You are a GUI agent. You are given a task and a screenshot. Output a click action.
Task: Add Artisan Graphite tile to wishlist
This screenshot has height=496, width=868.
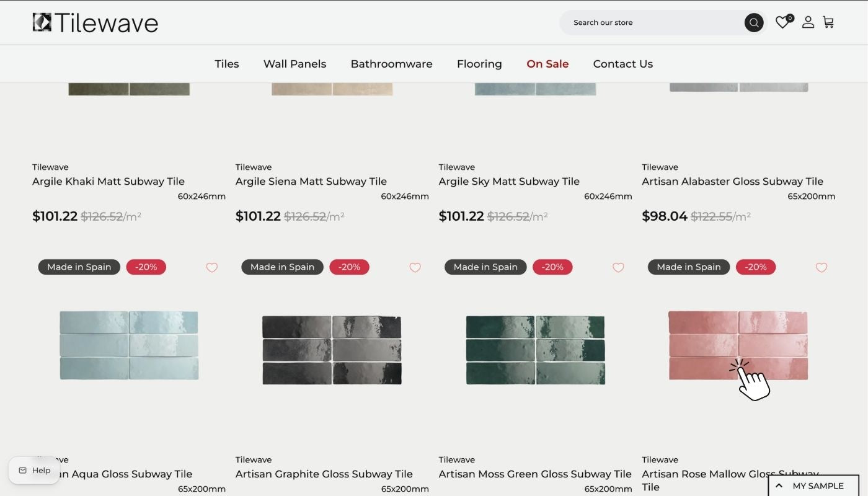click(x=415, y=267)
